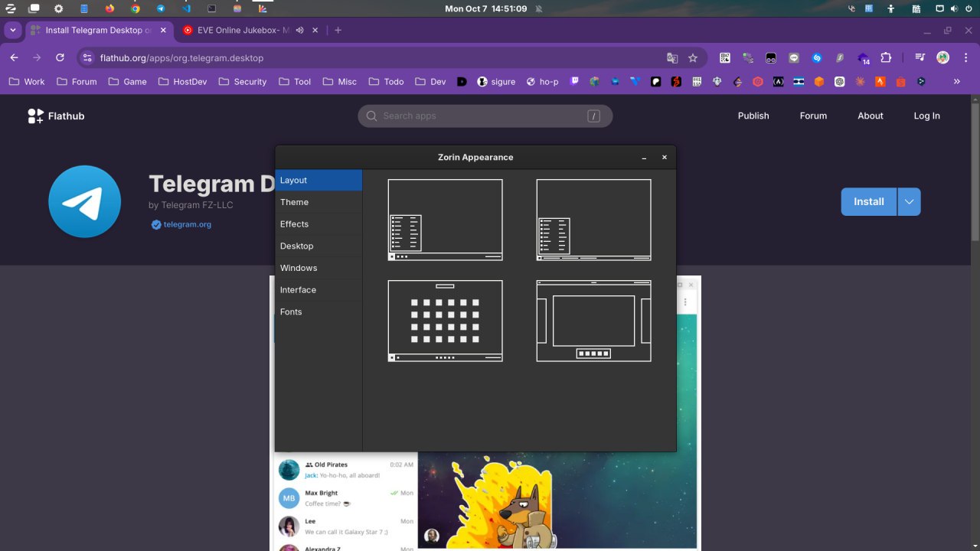Launch Firefox from the top panel
Screen dimensions: 980x551
pos(109,8)
